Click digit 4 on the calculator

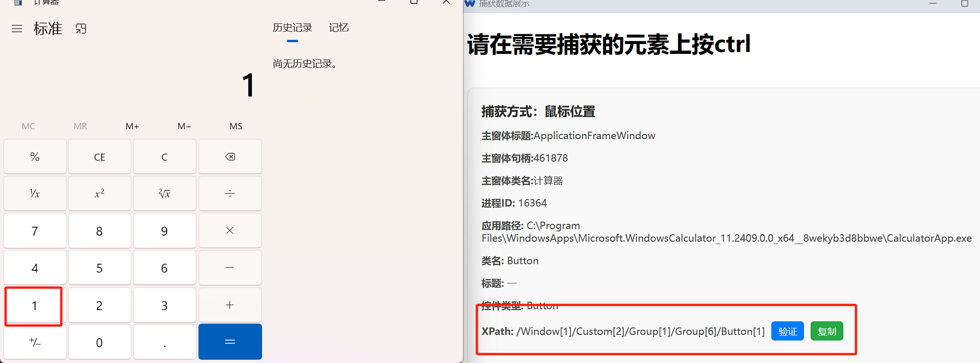coord(35,267)
